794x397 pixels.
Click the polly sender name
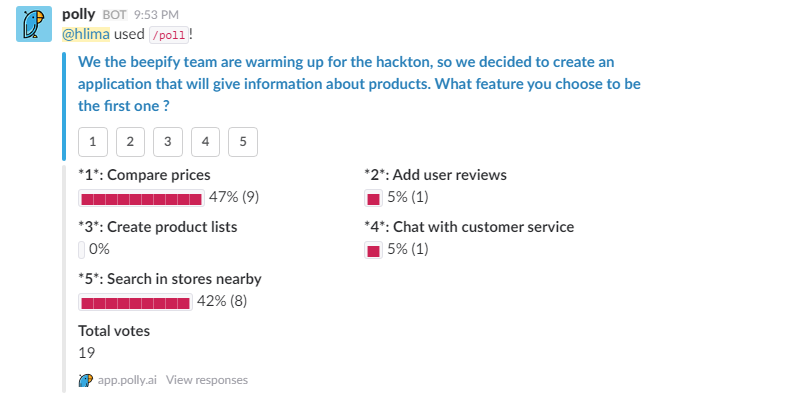point(78,14)
